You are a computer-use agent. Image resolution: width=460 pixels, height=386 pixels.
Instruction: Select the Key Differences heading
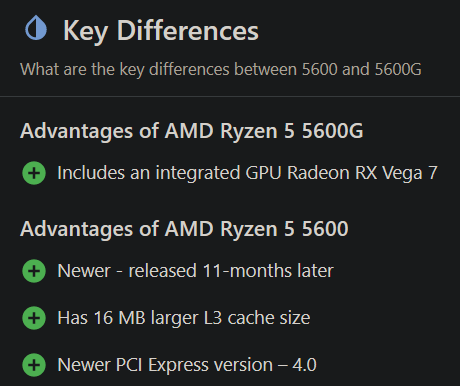161,31
